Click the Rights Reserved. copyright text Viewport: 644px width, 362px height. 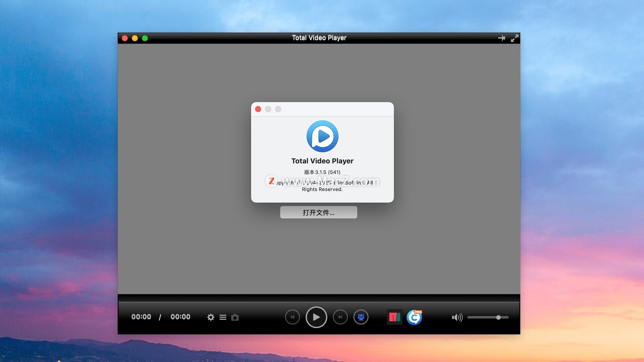click(322, 189)
